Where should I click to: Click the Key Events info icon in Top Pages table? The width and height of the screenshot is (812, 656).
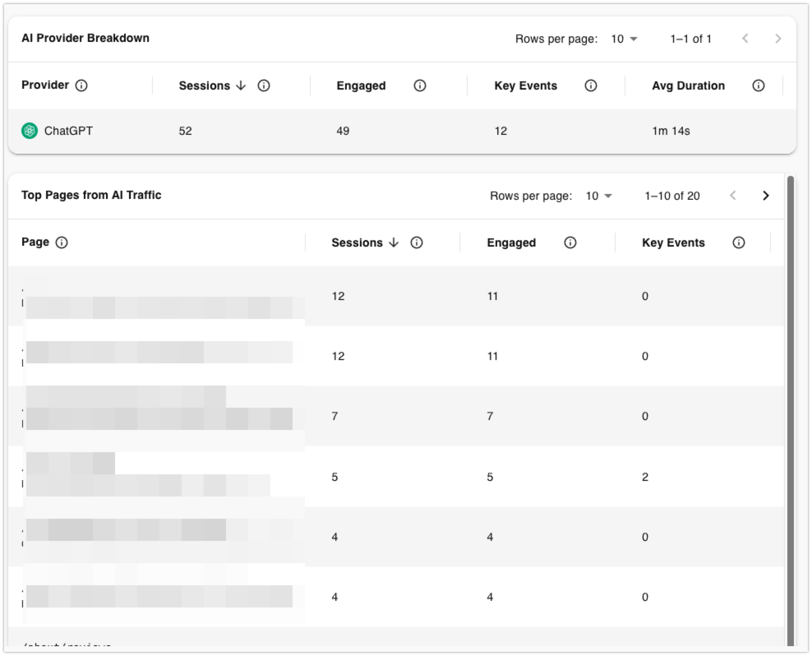tap(738, 243)
